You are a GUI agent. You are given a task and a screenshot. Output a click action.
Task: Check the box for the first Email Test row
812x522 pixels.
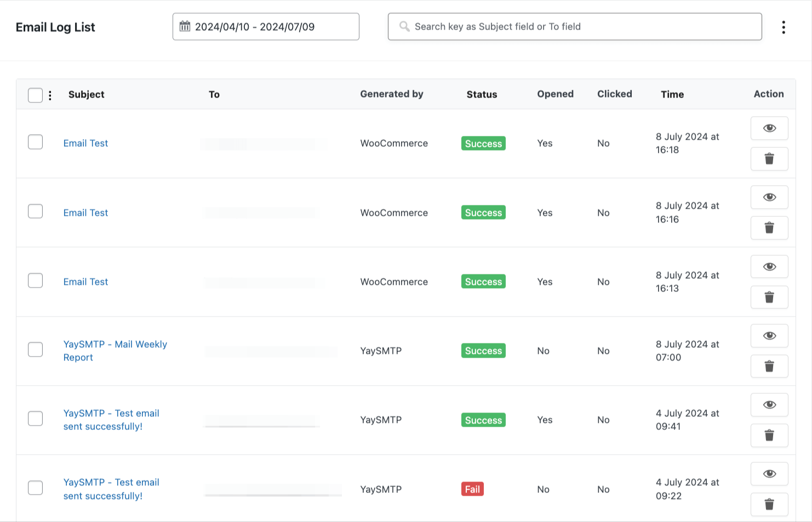[35, 142]
